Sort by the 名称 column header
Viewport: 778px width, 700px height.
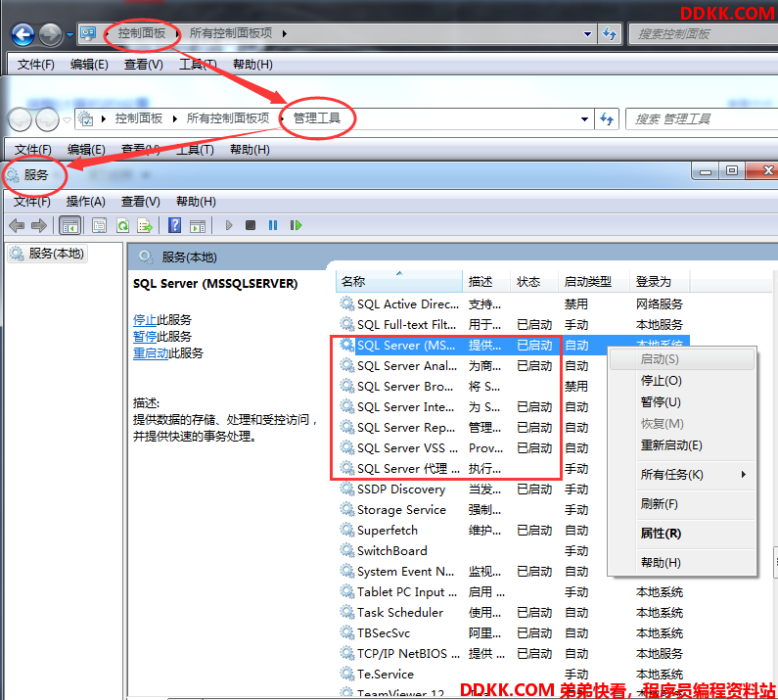(x=399, y=282)
